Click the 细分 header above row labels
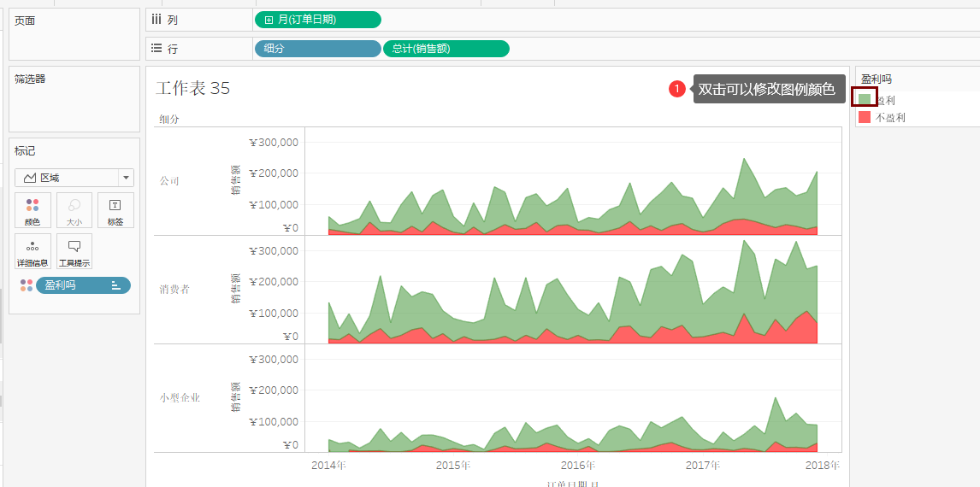Image resolution: width=980 pixels, height=487 pixels. click(168, 120)
